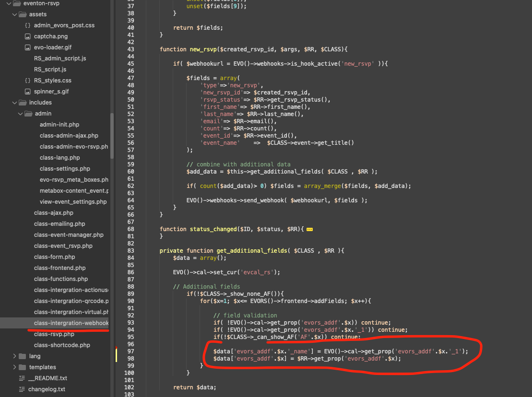This screenshot has width=532, height=397.
Task: Open class-intergration-actionuser file
Action: coord(71,290)
